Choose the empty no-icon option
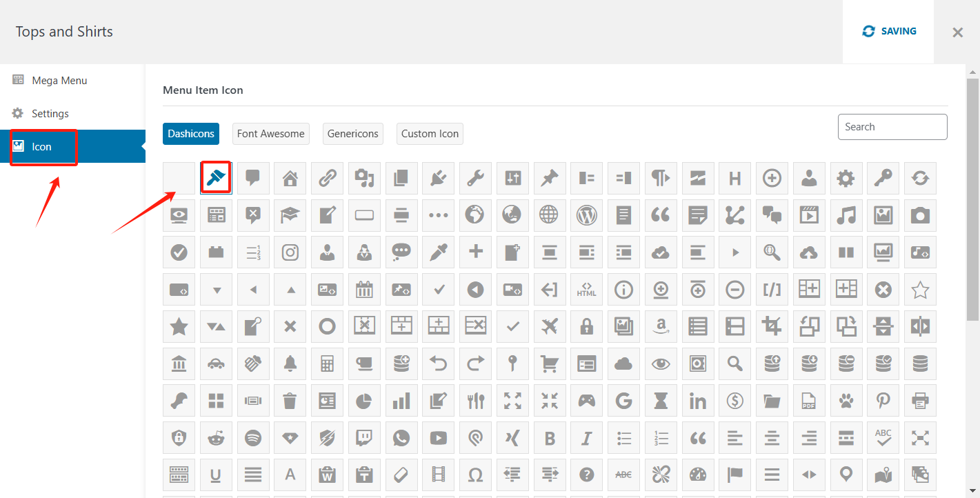Viewport: 980px width, 498px height. click(179, 179)
